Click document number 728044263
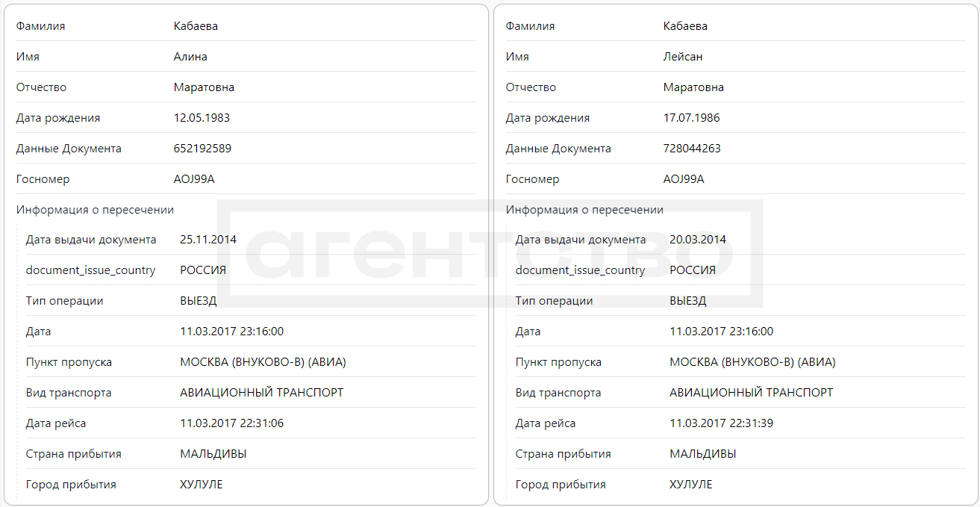 coord(692,149)
